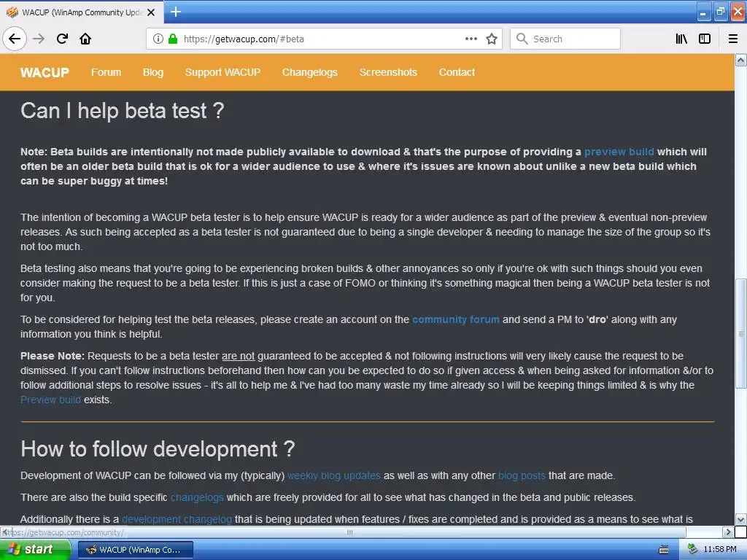Open the Forum nav item
The height and width of the screenshot is (560, 747).
point(107,72)
